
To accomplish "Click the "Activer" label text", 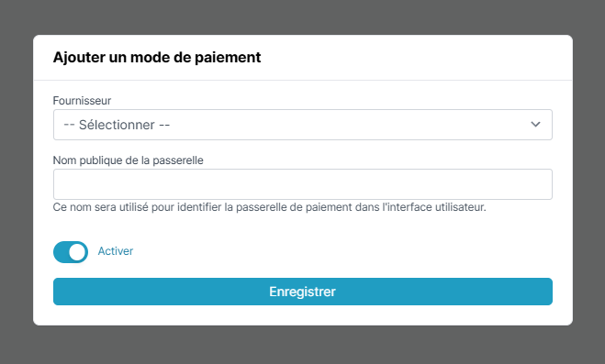I will click(116, 251).
